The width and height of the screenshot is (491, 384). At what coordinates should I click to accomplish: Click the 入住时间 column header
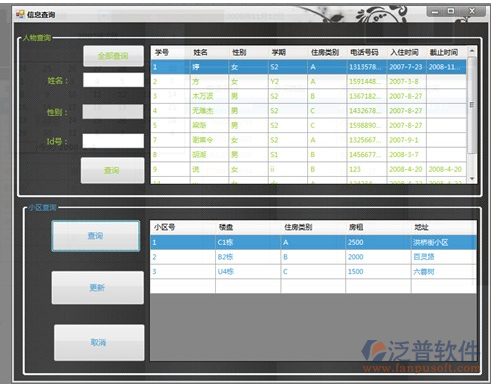pos(404,52)
